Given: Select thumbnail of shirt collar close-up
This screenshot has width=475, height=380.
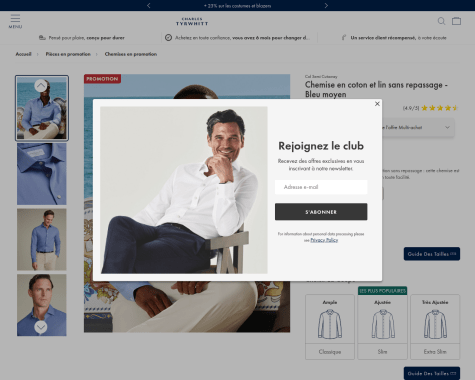Looking at the screenshot, I should [x=42, y=174].
